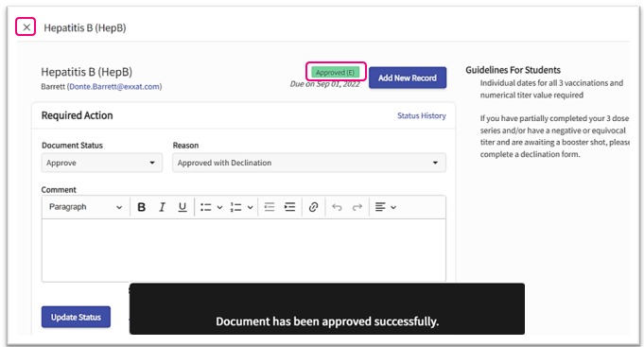Open the text alignment options
The image size is (644, 347).
[385, 207]
